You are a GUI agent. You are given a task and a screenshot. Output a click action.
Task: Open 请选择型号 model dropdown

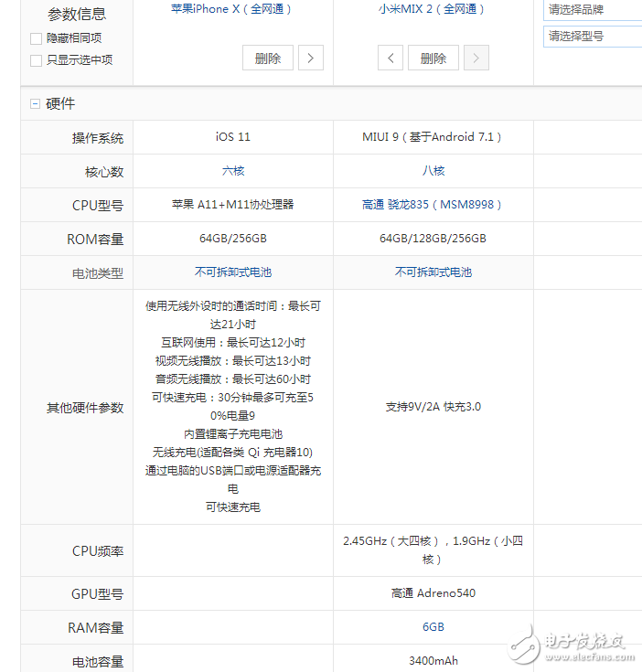(x=593, y=37)
